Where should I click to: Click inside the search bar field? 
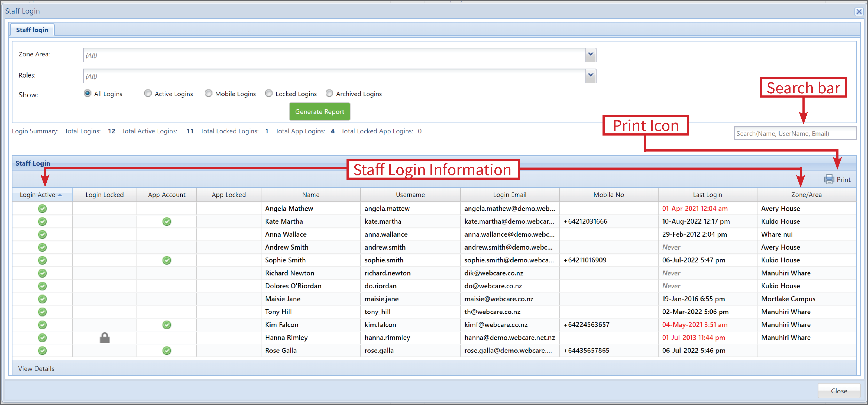coord(795,133)
